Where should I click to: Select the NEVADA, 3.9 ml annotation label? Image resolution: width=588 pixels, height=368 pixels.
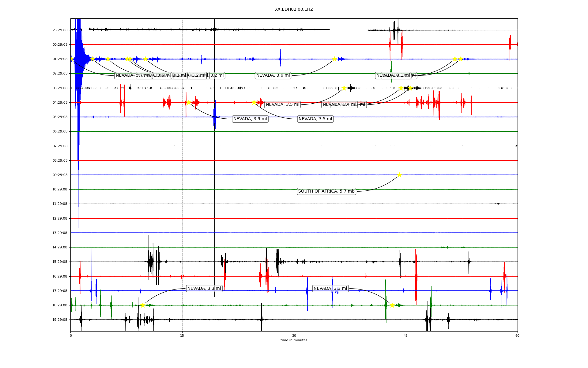(x=250, y=119)
